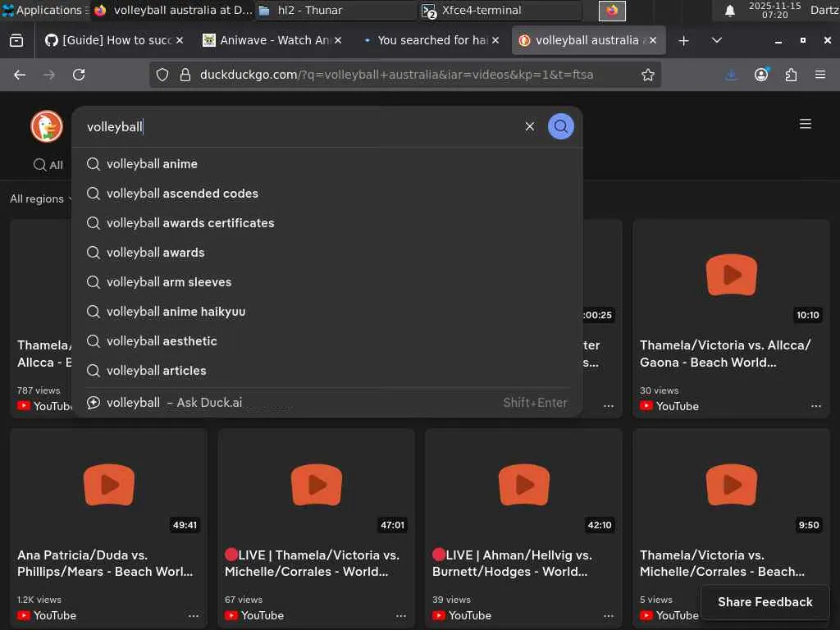Screen dimensions: 840x630
Task: Open Ana Patricia/Duda vs. Phillips/Mears title link
Action: [105, 564]
